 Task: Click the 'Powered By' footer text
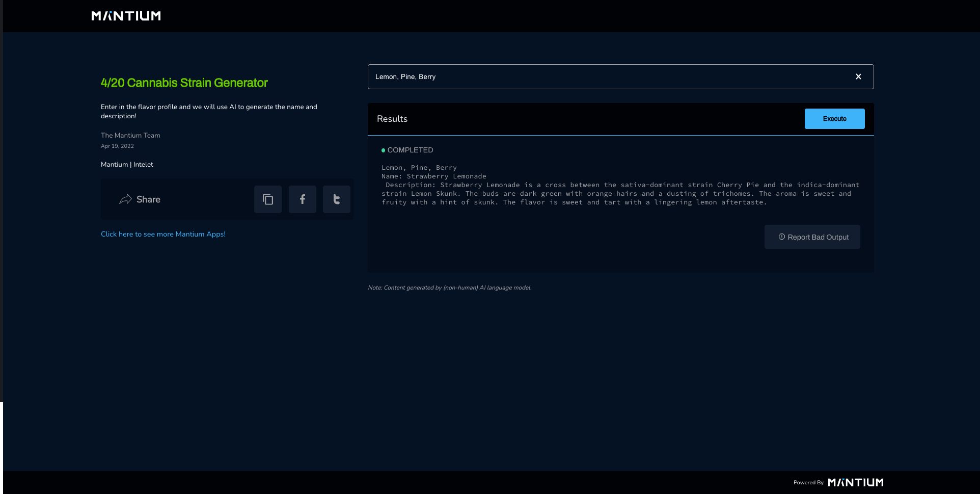point(808,483)
